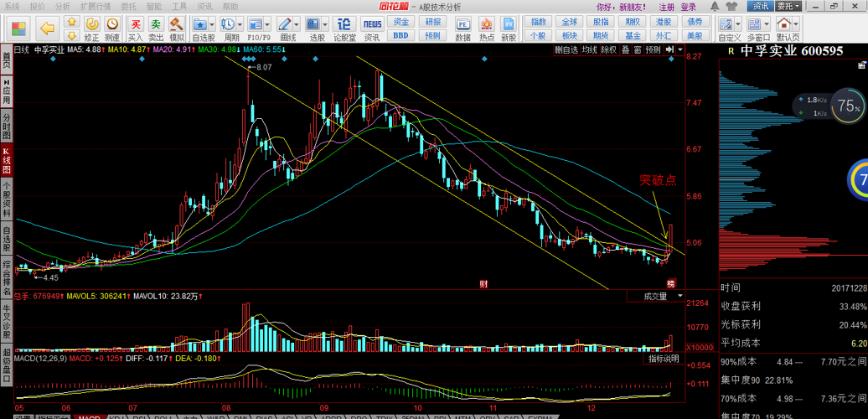
Task: Click the chart jump-to-end arrow icon
Action: pos(669,49)
